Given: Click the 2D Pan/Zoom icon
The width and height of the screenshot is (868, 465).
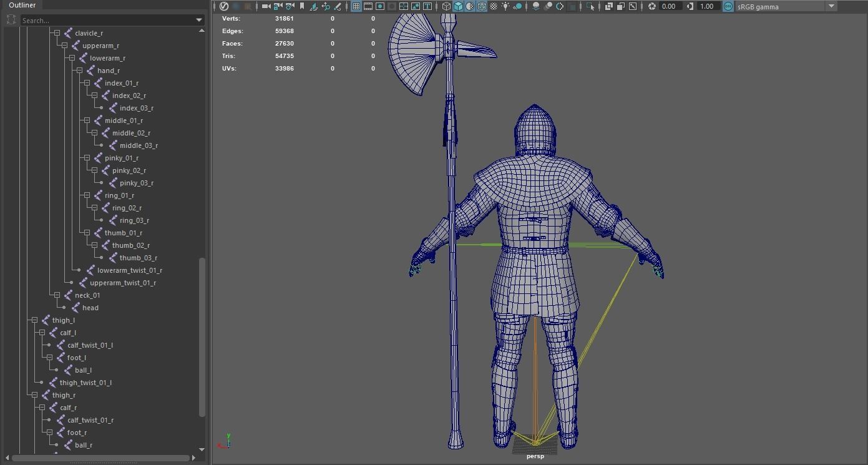Looking at the screenshot, I should 325,6.
